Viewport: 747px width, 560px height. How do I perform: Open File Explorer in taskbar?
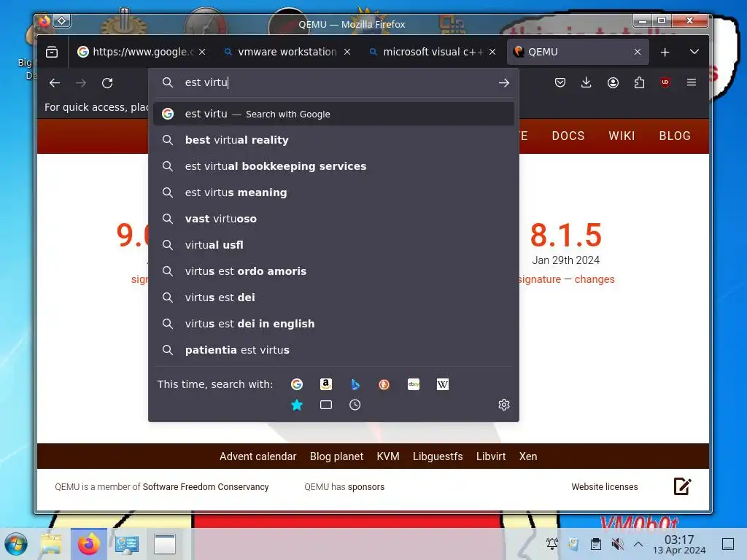pyautogui.click(x=51, y=544)
